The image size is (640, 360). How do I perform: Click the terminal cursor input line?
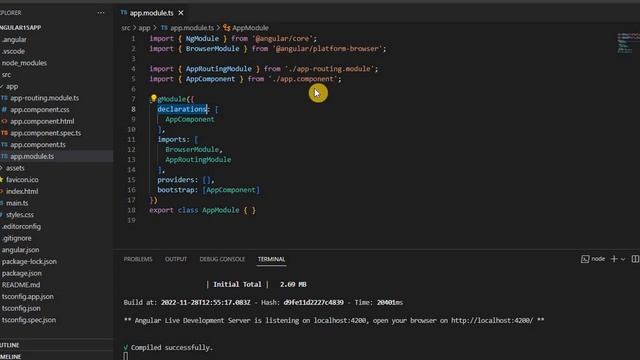pos(126,356)
